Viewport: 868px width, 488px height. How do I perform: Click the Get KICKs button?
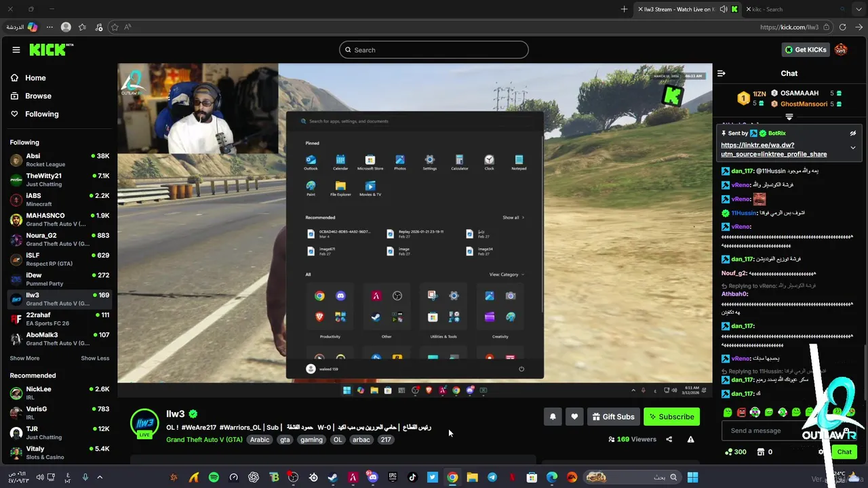pos(806,49)
